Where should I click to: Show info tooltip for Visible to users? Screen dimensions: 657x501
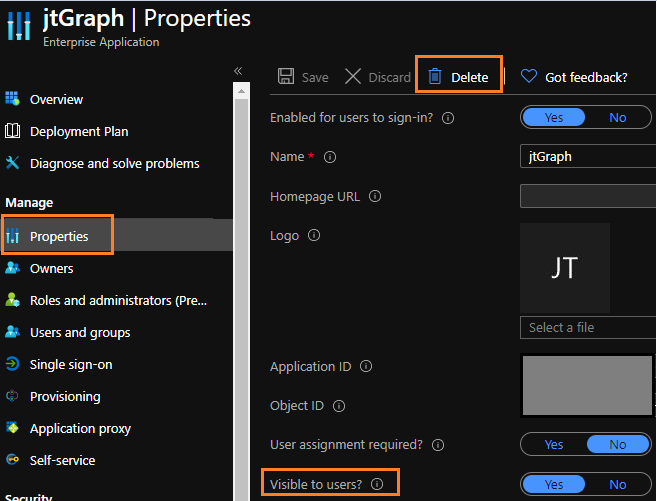tap(377, 484)
